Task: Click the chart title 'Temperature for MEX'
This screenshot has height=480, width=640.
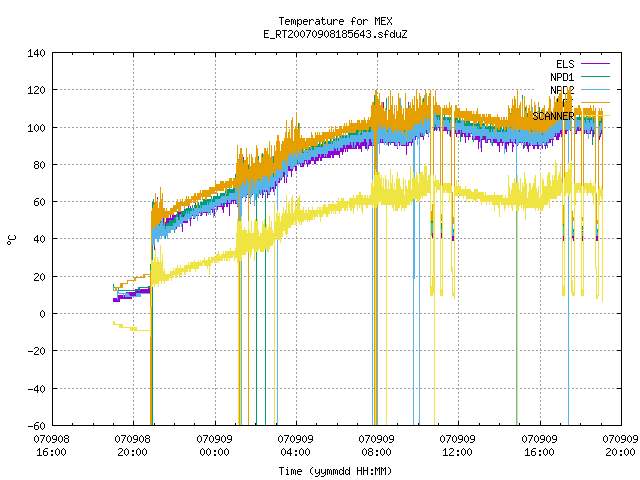Action: coord(335,21)
